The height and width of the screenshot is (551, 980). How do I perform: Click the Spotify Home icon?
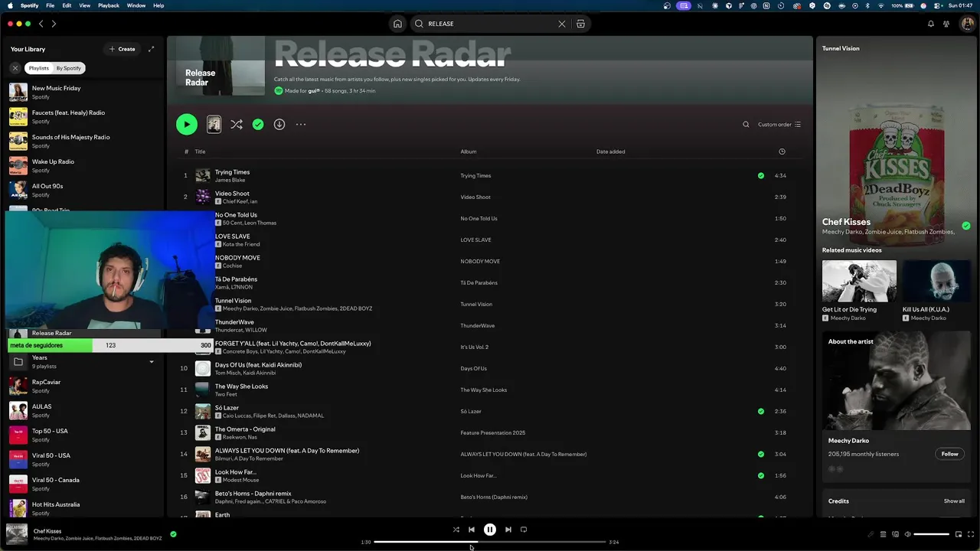[397, 24]
